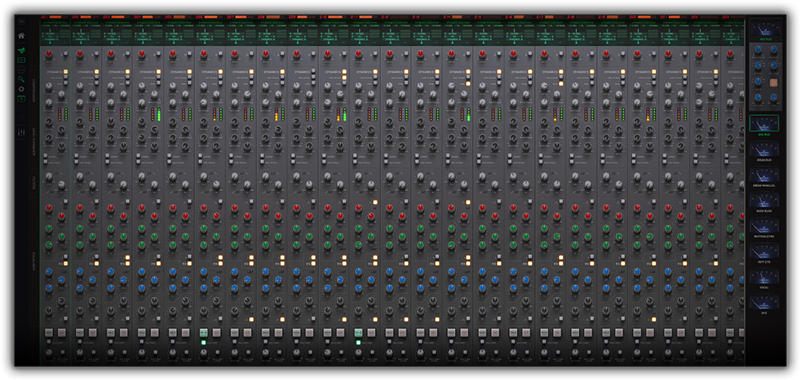
Task: Toggle the orange IN button on bus compressor
Action: (x=773, y=82)
